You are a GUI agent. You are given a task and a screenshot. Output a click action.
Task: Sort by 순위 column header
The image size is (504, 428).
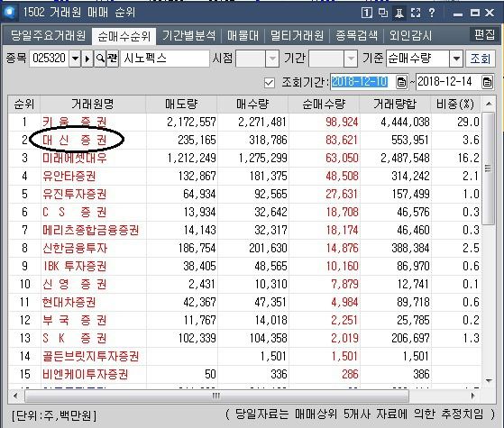click(24, 105)
